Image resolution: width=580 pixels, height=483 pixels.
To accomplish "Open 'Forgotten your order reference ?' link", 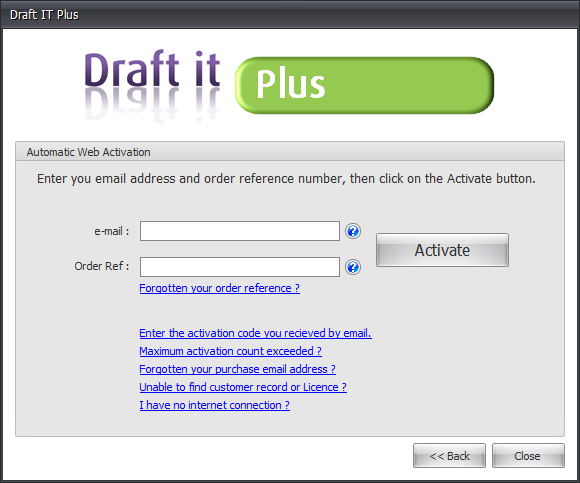I will tap(219, 288).
